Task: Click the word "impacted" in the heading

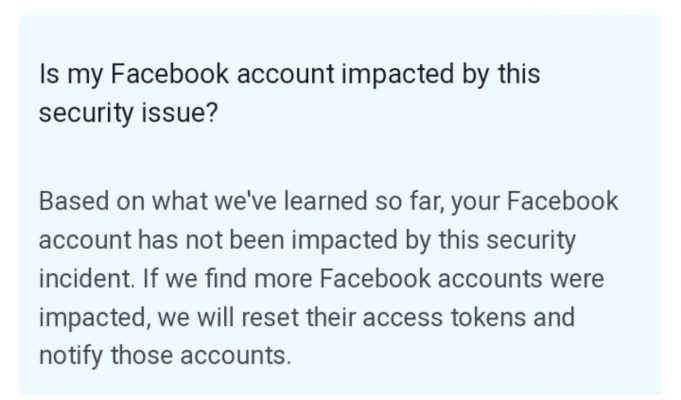Action: pos(397,74)
